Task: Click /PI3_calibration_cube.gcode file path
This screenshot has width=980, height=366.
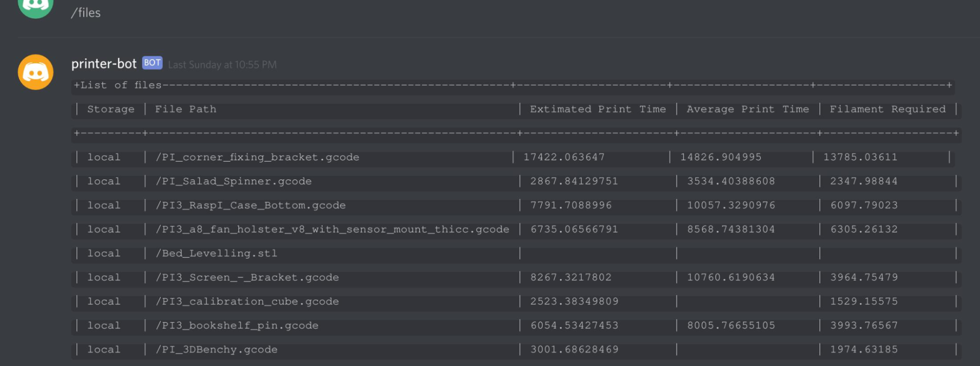Action: point(247,301)
